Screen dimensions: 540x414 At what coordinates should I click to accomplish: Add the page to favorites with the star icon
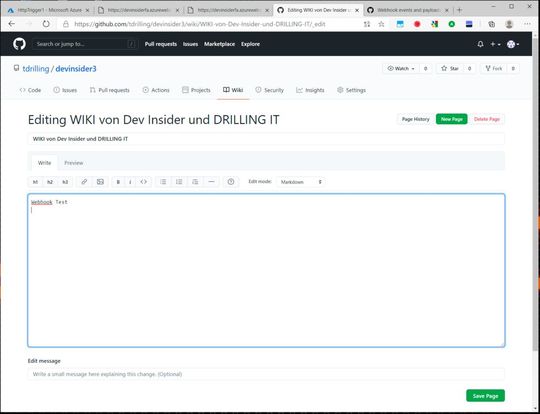(381, 24)
